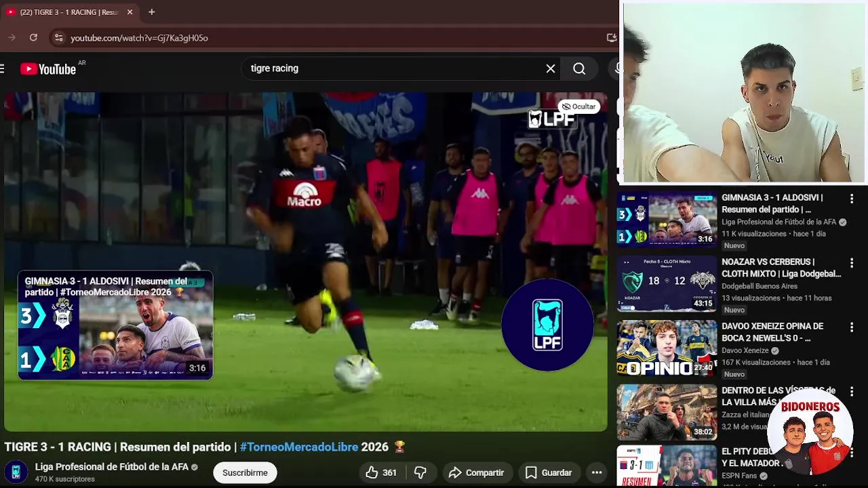Click channel name Davoo Xeneize

pos(745,351)
